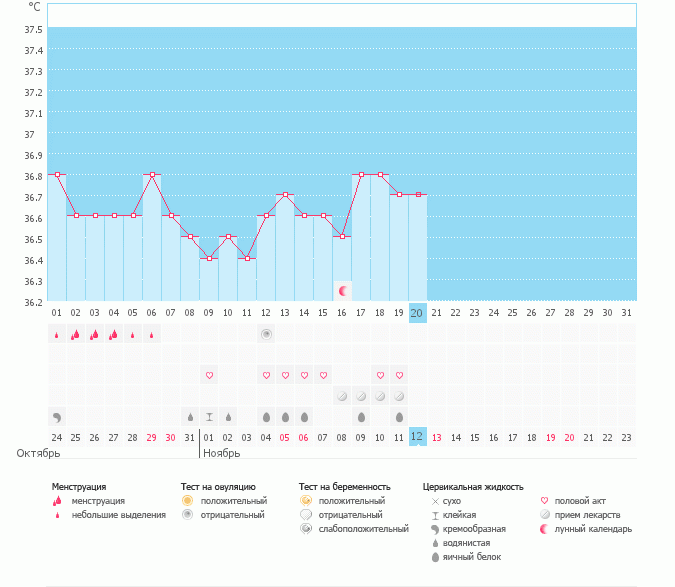Click the temperature point on cycle day 06

click(152, 174)
